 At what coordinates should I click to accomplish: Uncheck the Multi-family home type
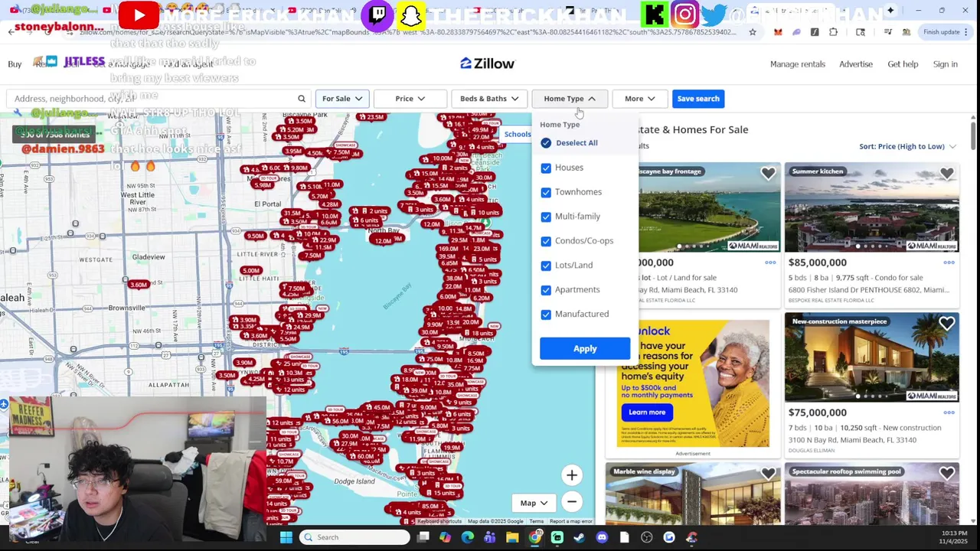pos(546,217)
